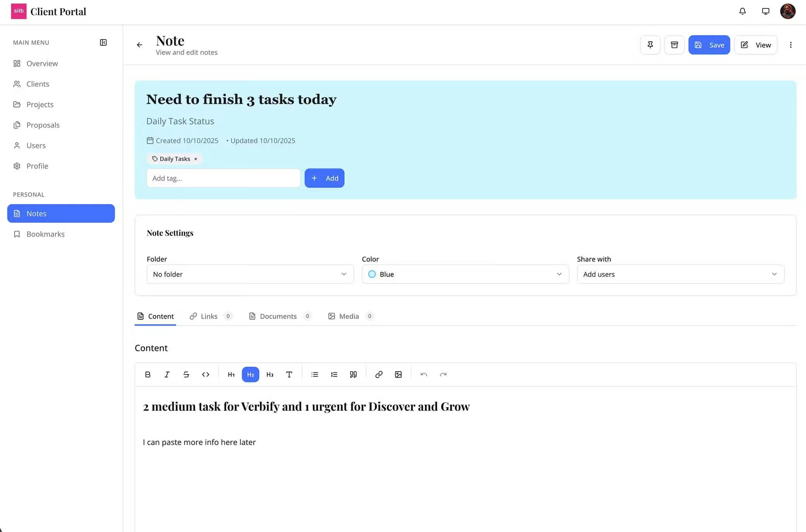Change note color from Blue
806x532 pixels.
(465, 274)
